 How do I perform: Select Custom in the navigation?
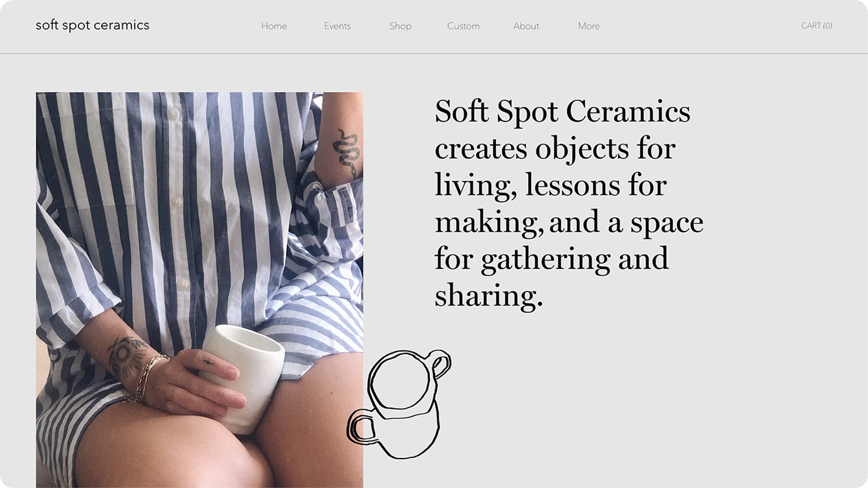click(463, 26)
